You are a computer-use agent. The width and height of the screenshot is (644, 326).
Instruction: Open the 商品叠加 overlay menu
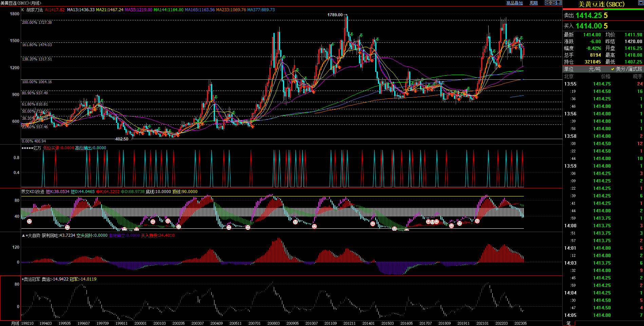514,3
